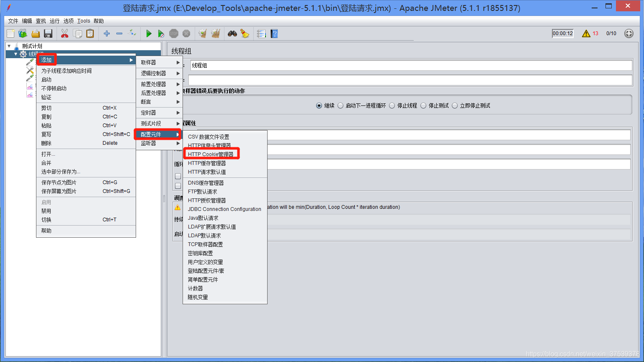Viewport: 644px width, 362px height.
Task: Click the Toggle enable/disable arrows icon
Action: (x=132, y=33)
